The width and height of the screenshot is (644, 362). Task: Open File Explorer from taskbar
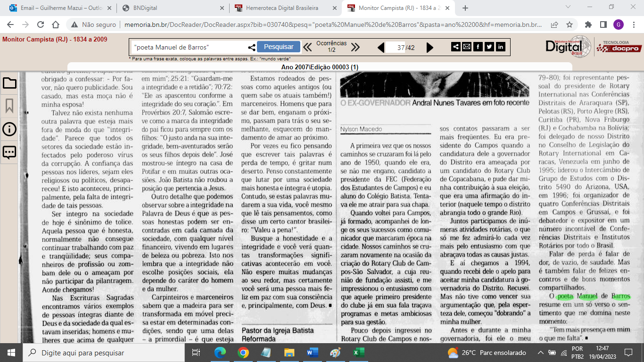pos(289,352)
